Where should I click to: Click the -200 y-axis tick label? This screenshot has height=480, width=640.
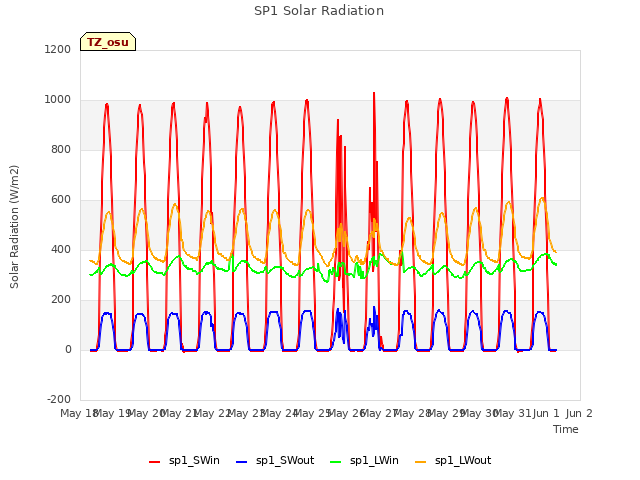click(59, 399)
